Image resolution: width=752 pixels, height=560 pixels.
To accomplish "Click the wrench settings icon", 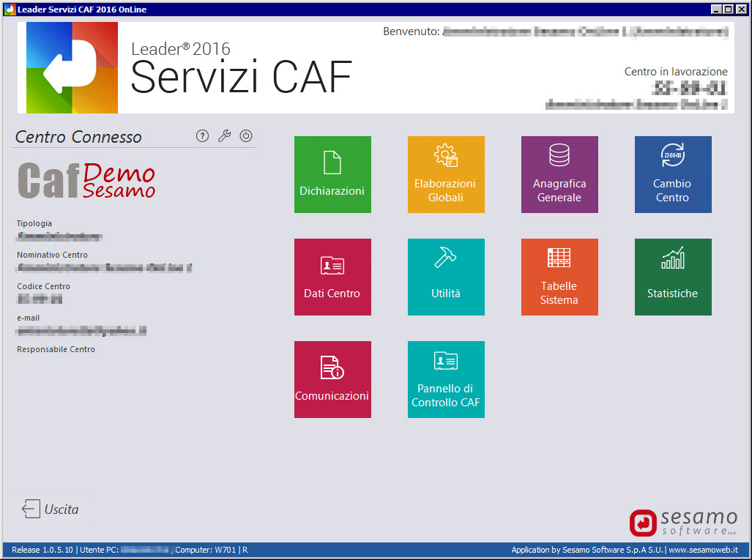I will (225, 136).
